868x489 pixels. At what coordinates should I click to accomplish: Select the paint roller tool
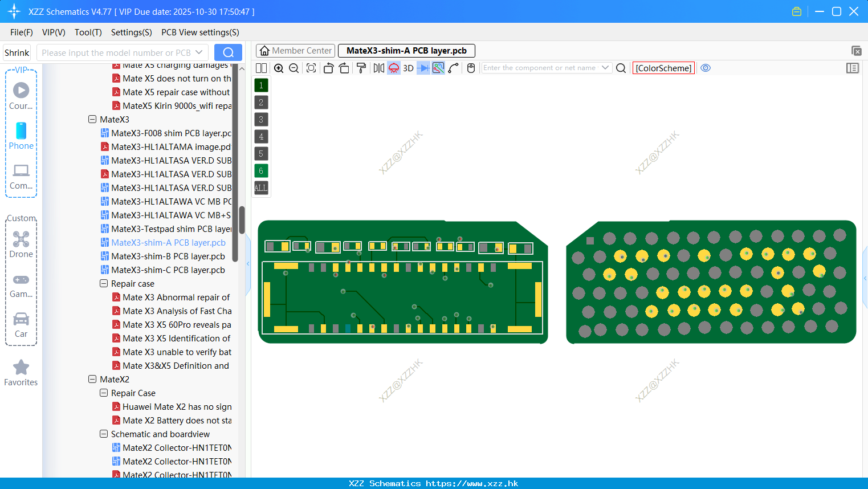coord(361,68)
